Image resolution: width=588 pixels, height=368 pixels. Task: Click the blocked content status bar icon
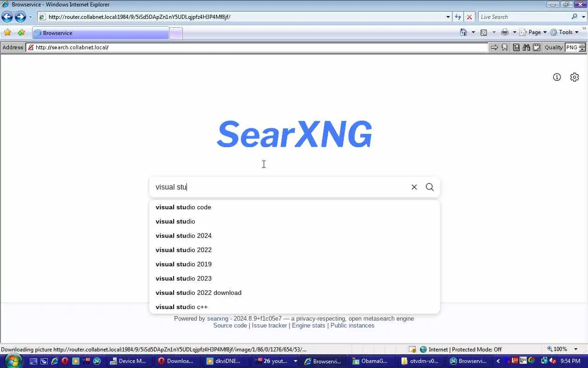point(413,350)
